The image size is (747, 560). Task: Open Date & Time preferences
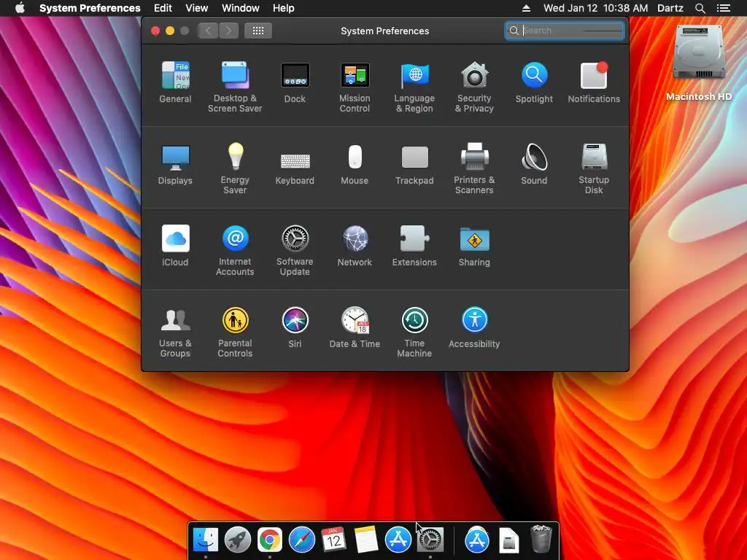355,327
